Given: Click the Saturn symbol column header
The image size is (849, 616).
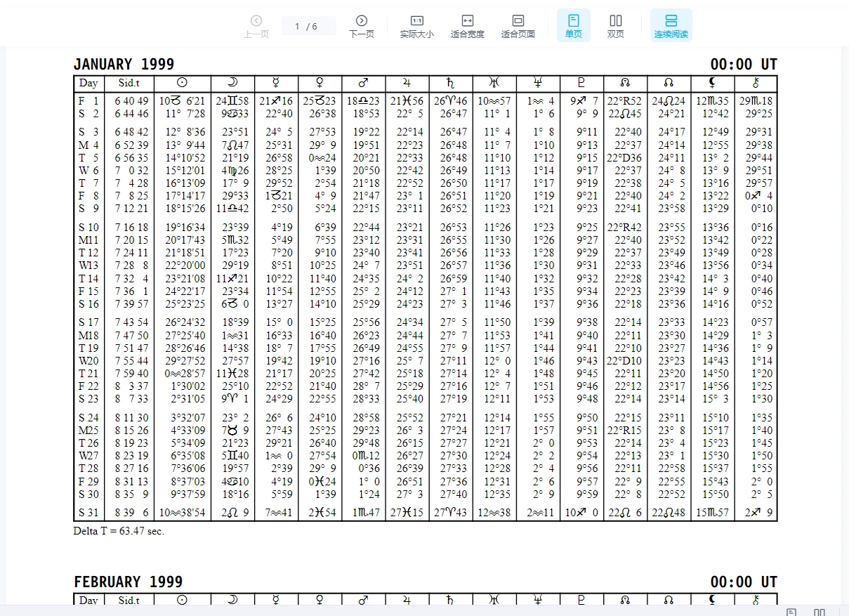Looking at the screenshot, I should [x=451, y=84].
